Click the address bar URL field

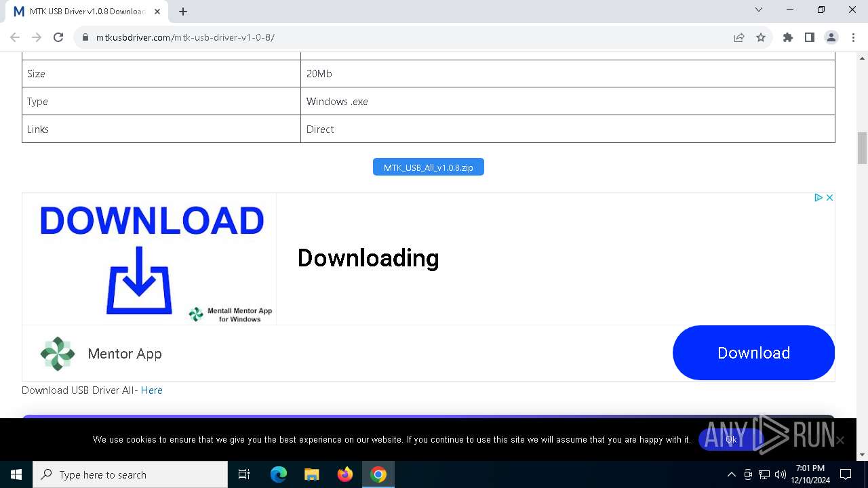407,37
